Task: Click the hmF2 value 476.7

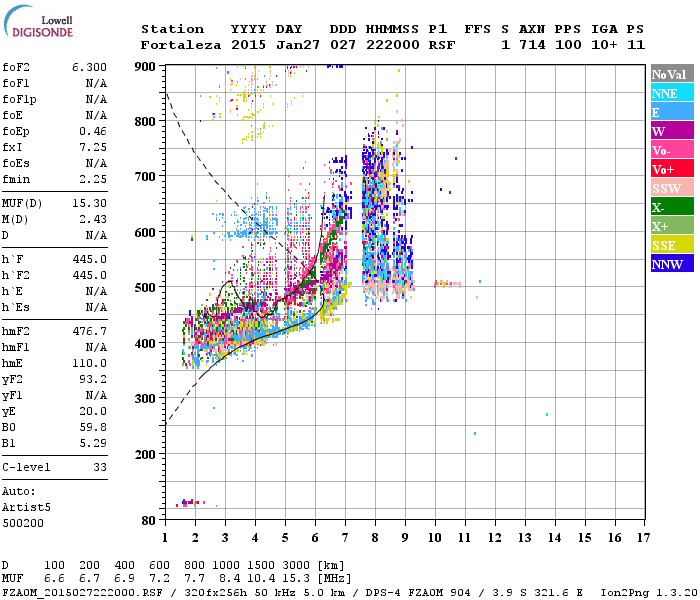Action: (x=89, y=330)
